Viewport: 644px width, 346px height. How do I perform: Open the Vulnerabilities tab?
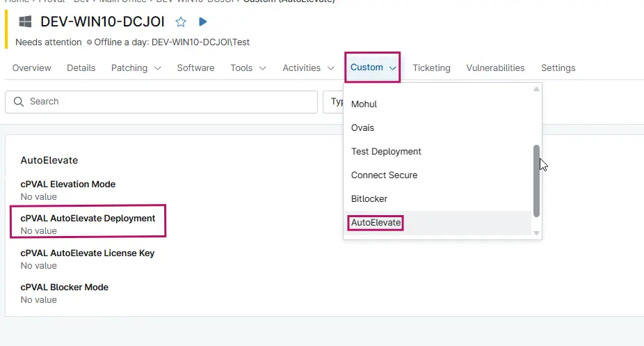(x=495, y=68)
